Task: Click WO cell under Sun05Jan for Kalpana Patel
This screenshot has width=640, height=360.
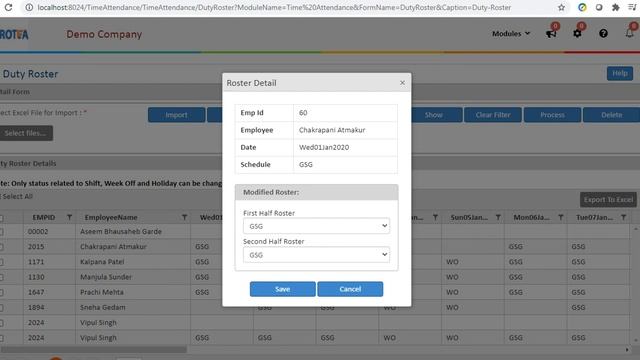Action: click(x=452, y=262)
